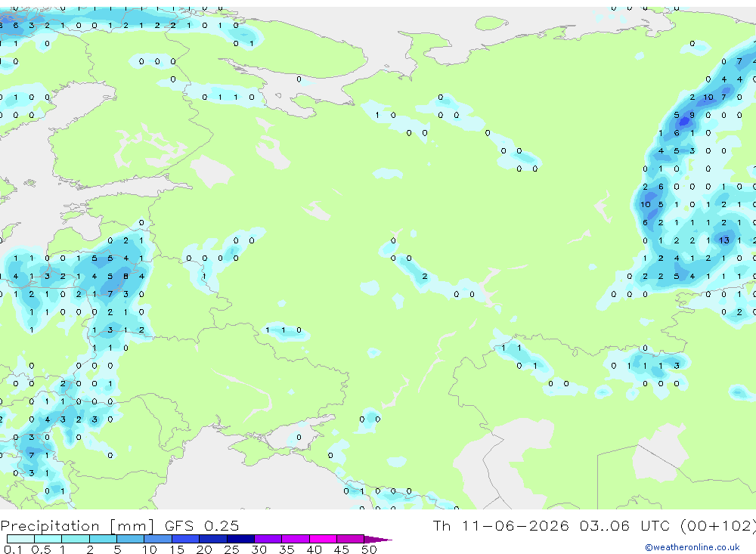This screenshot has width=756, height=554.
Task: Click the purple arrow end of the legend
Action: pos(378,539)
